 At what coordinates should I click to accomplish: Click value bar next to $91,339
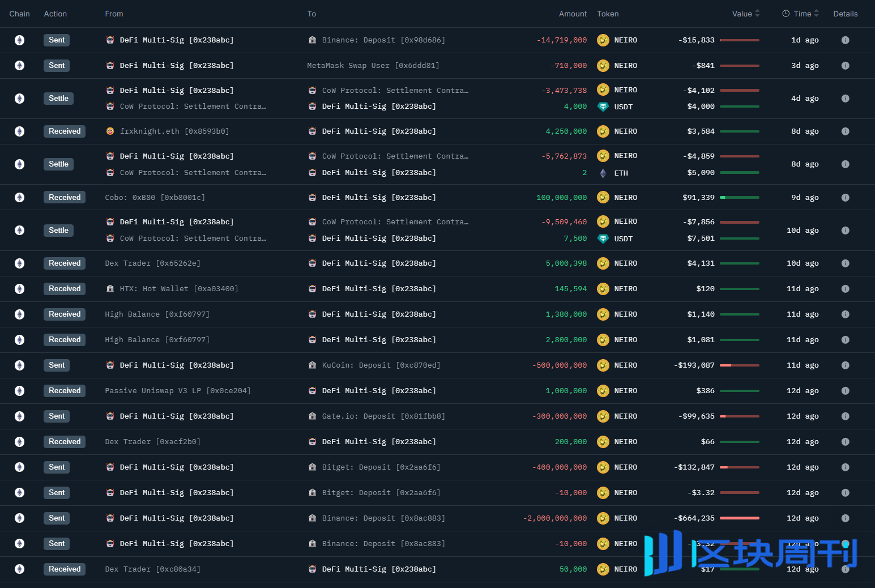tap(739, 198)
